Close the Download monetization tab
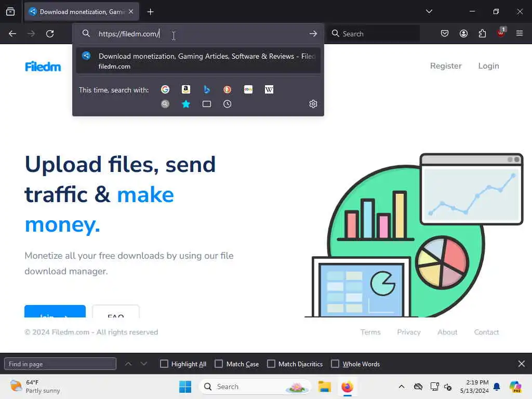 coord(131,11)
